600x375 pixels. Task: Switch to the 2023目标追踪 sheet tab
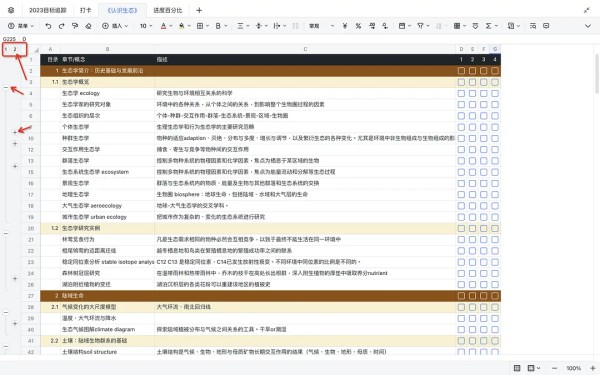[48, 10]
